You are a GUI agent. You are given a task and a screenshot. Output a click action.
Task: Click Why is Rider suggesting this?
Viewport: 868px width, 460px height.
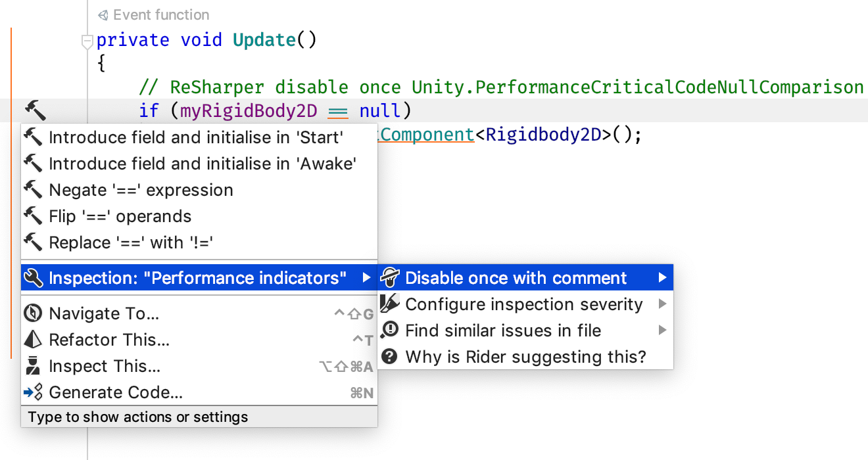pyautogui.click(x=525, y=357)
